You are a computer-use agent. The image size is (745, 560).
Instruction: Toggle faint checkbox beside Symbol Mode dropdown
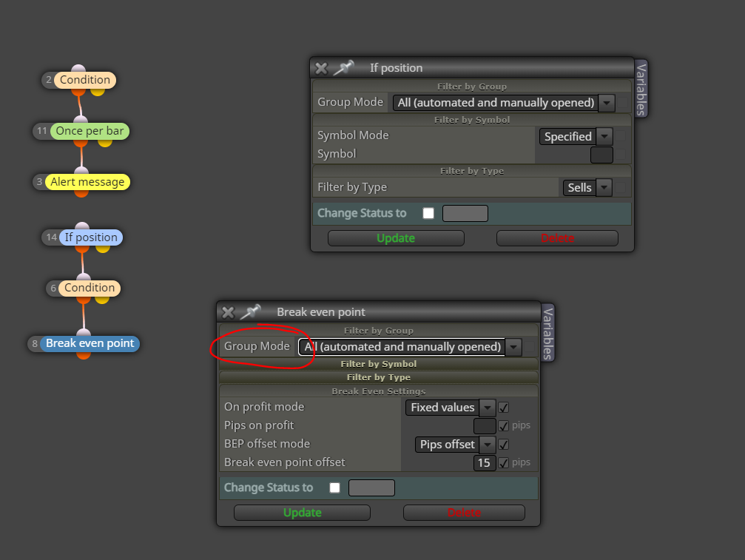click(621, 137)
